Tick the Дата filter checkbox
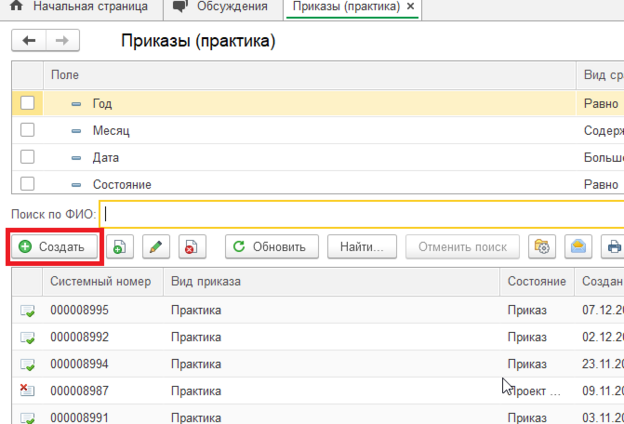 click(x=28, y=157)
